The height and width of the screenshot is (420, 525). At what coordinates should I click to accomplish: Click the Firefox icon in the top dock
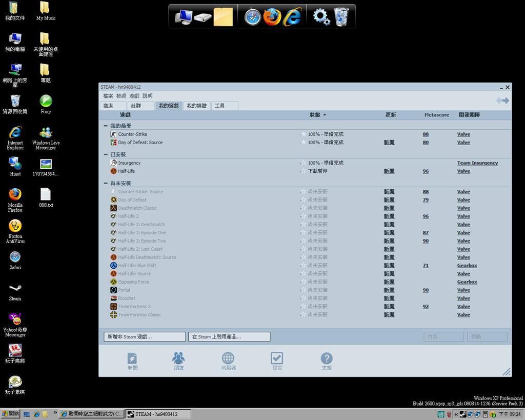coord(272,17)
